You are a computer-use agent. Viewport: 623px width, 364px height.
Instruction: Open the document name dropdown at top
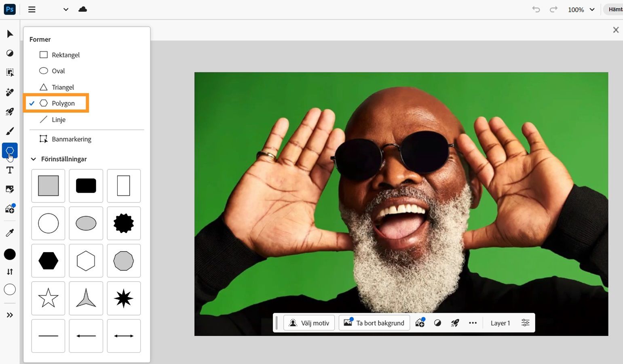coord(65,9)
